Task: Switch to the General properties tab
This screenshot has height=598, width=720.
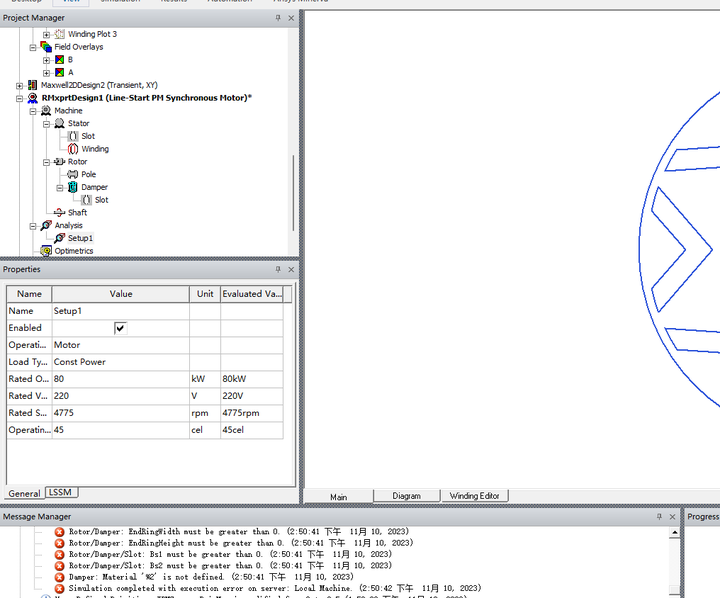Action: [x=24, y=493]
